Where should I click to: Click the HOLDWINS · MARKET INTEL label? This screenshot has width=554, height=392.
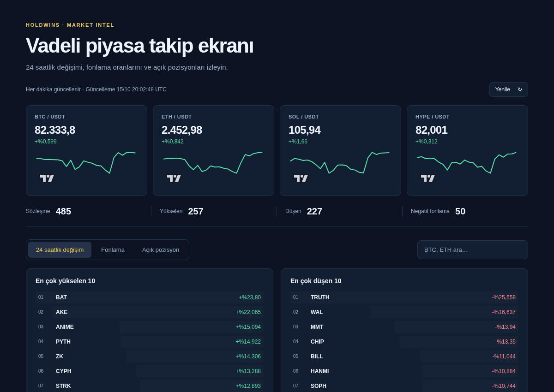point(70,25)
